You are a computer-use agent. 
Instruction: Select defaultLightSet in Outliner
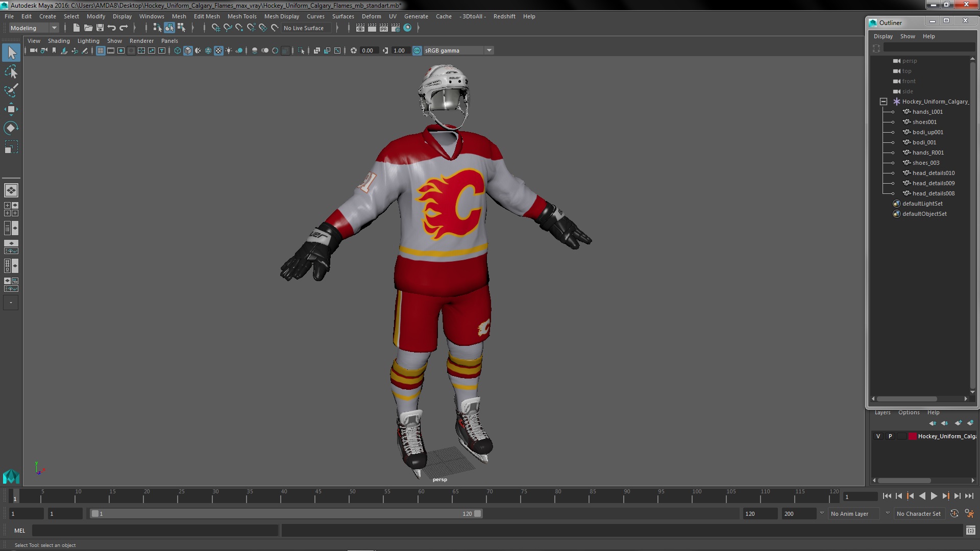tap(922, 204)
